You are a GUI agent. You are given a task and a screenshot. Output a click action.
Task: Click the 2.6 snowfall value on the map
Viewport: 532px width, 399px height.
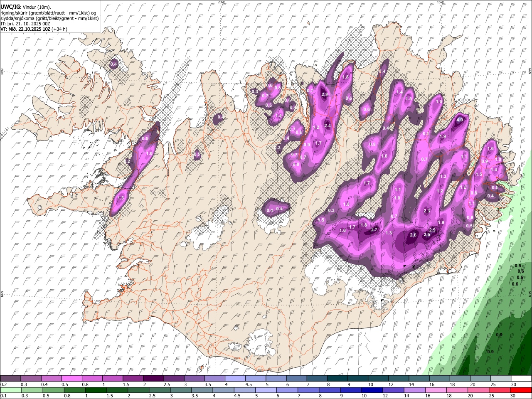[x=413, y=235]
